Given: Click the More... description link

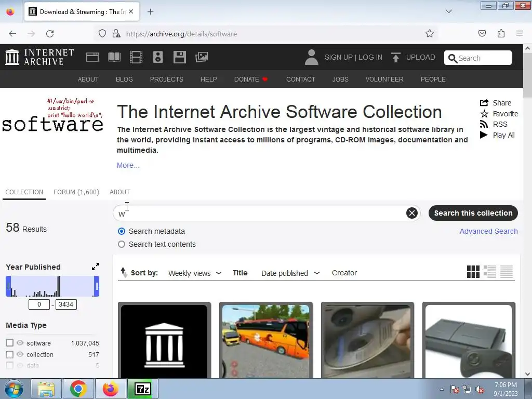Looking at the screenshot, I should [x=128, y=165].
